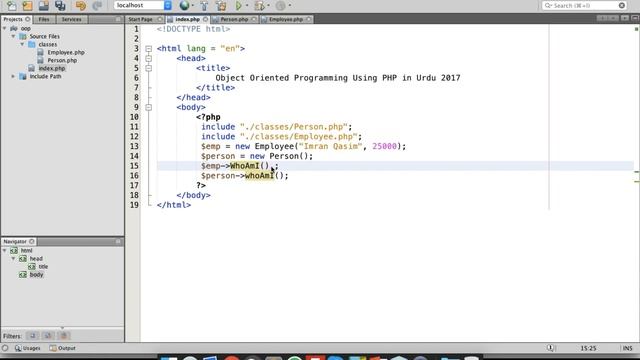Open the browser globe icon in toolbar
640x360 pixels.
184,5
